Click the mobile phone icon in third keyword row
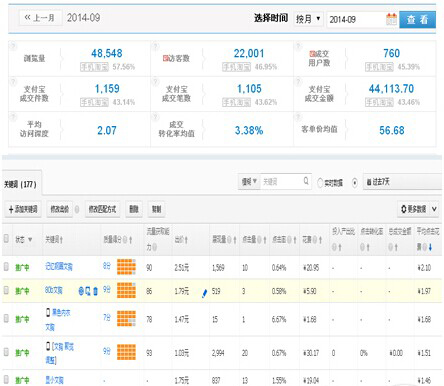The height and width of the screenshot is (386, 444). pyautogui.click(x=48, y=312)
